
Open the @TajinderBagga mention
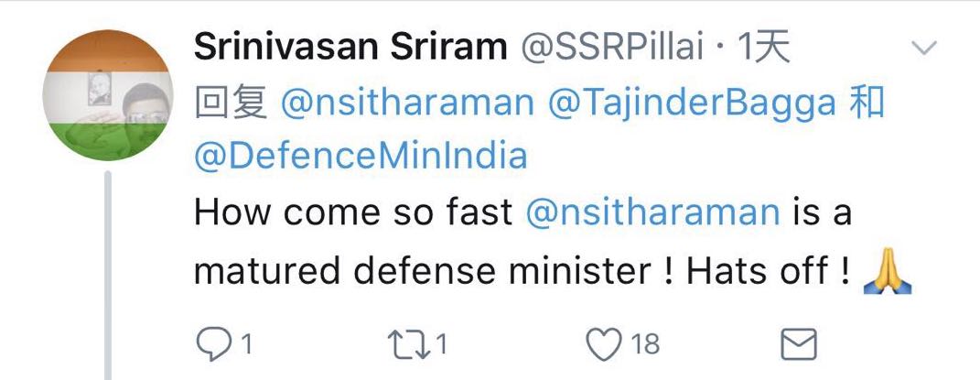pyautogui.click(x=691, y=103)
